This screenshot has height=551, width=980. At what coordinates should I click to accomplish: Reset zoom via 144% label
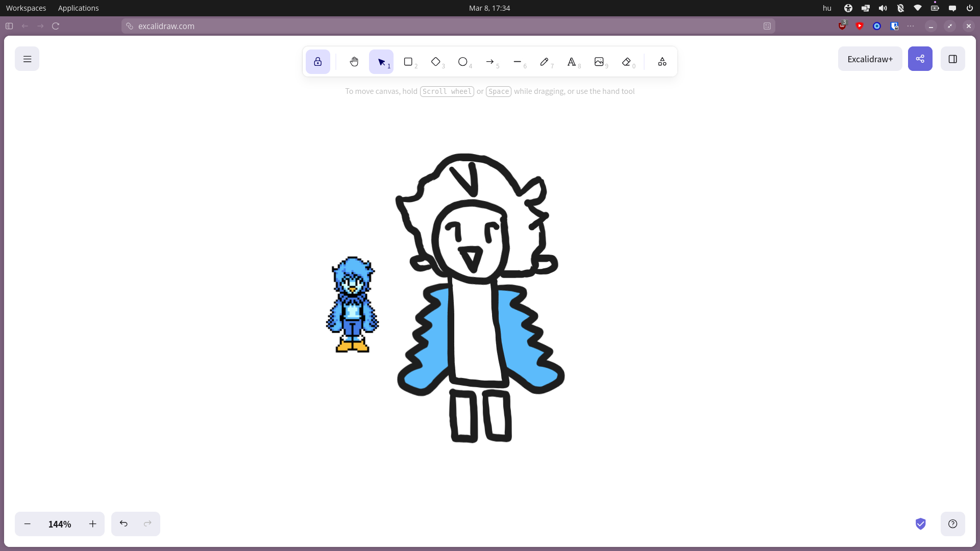[x=60, y=524]
